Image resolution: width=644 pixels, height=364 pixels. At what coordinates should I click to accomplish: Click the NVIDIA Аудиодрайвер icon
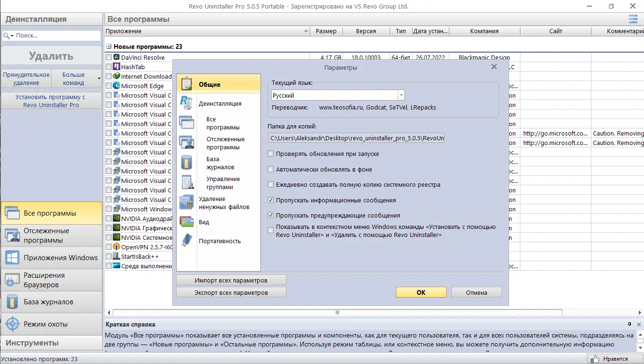pyautogui.click(x=116, y=218)
